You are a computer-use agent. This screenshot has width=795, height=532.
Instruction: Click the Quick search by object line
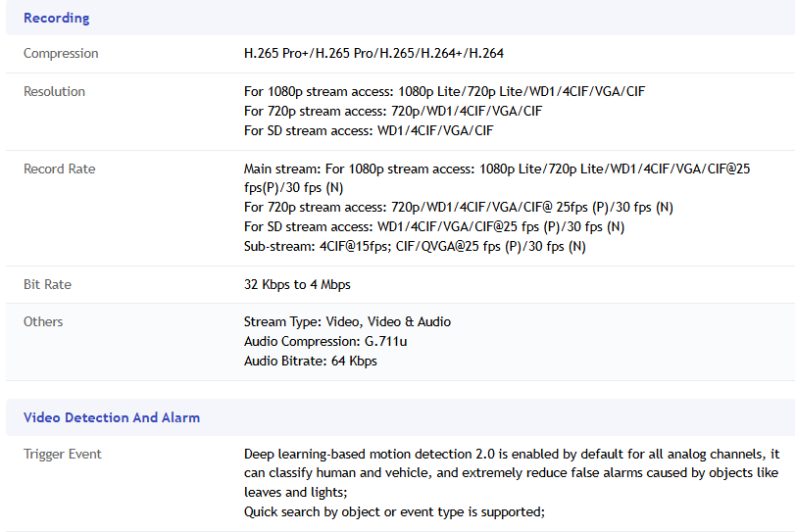pyautogui.click(x=394, y=511)
